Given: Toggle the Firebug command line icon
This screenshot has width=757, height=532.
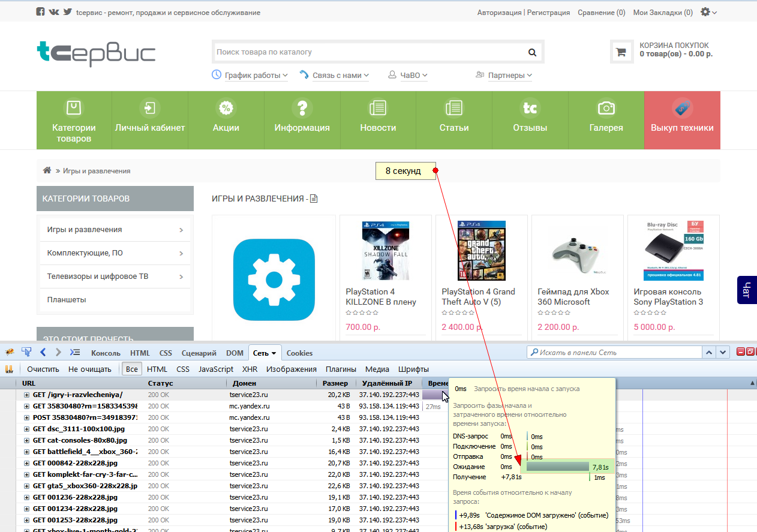Looking at the screenshot, I should tap(75, 352).
